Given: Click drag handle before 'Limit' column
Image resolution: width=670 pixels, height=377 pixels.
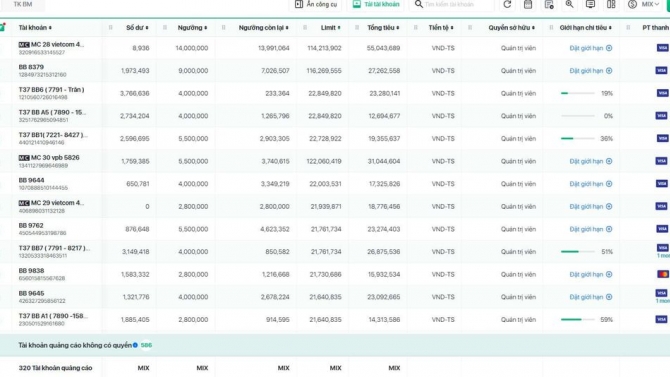Looking at the screenshot, I should pyautogui.click(x=305, y=28).
